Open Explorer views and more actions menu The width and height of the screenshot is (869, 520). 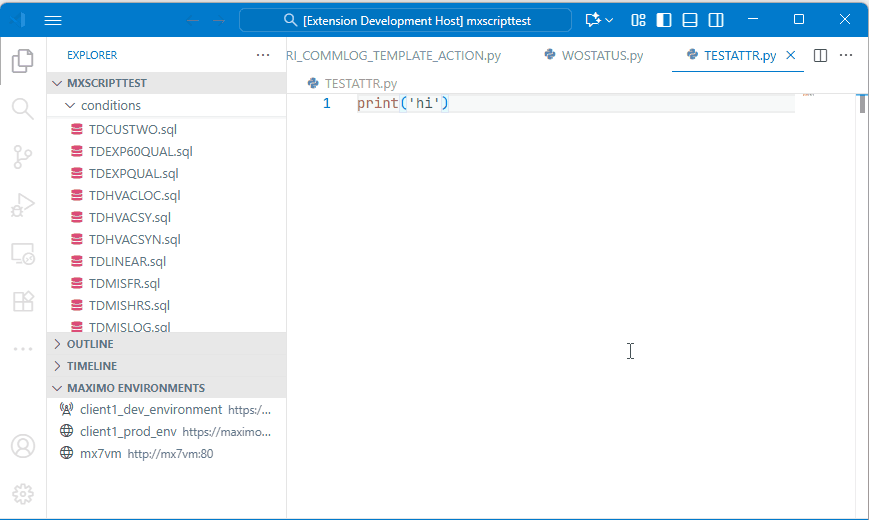(263, 55)
